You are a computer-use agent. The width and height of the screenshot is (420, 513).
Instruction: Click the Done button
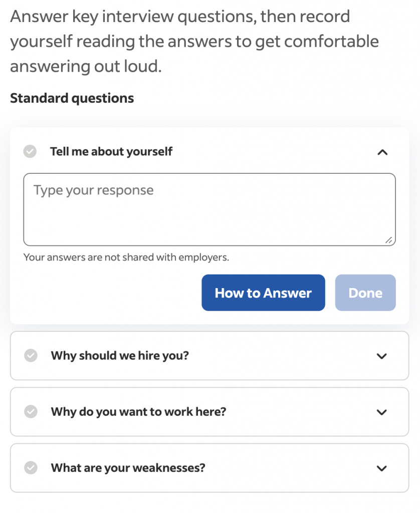(x=365, y=293)
